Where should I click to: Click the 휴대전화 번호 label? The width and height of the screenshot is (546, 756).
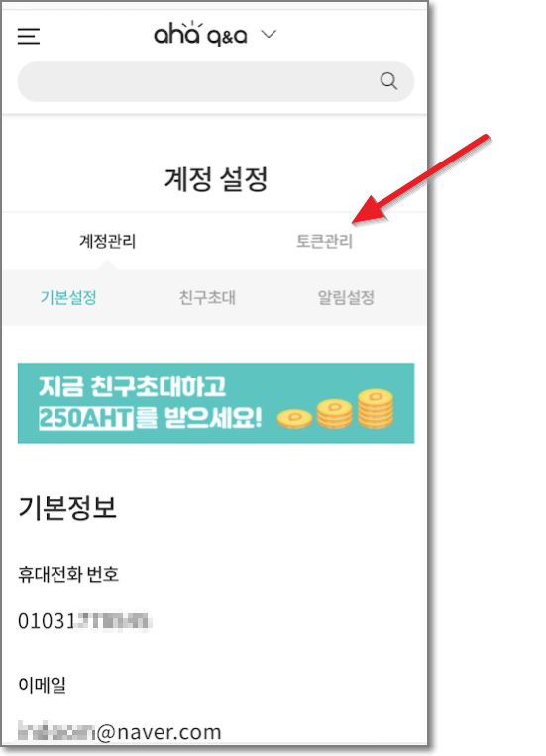[68, 574]
